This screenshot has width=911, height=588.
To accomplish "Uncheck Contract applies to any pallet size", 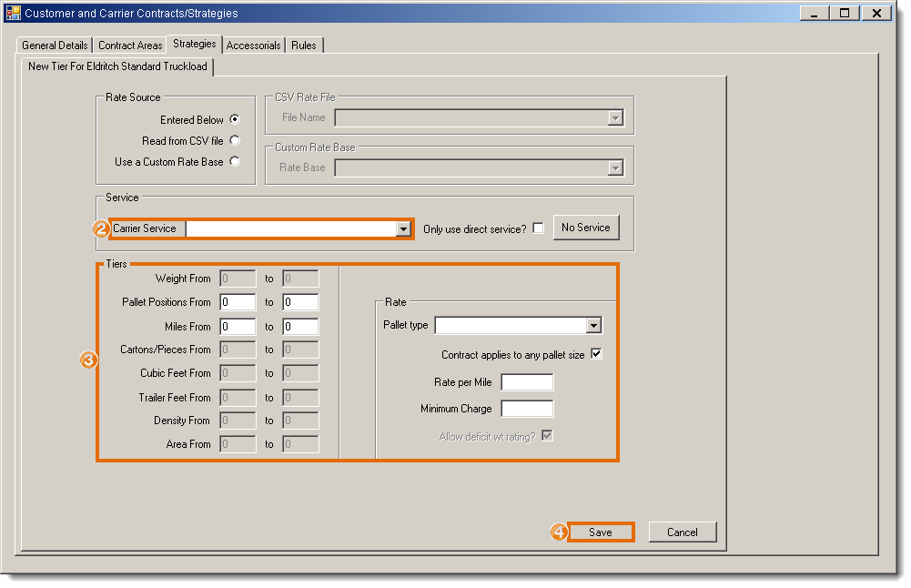I will coord(597,354).
